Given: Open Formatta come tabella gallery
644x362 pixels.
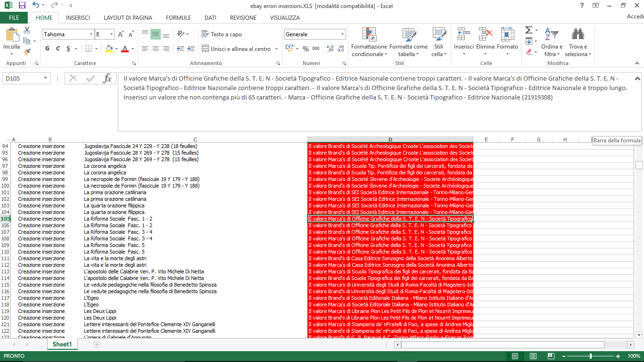Looking at the screenshot, I should [x=408, y=41].
